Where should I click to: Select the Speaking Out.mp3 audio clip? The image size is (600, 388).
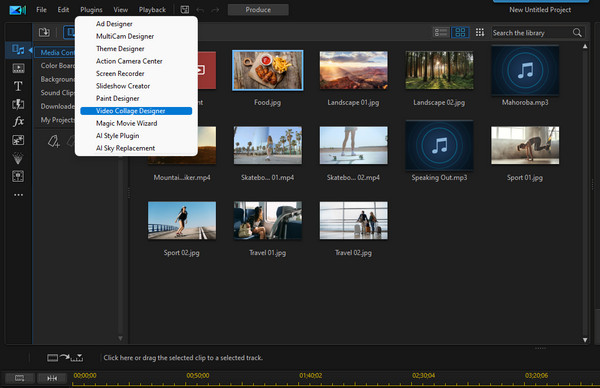[x=439, y=145]
